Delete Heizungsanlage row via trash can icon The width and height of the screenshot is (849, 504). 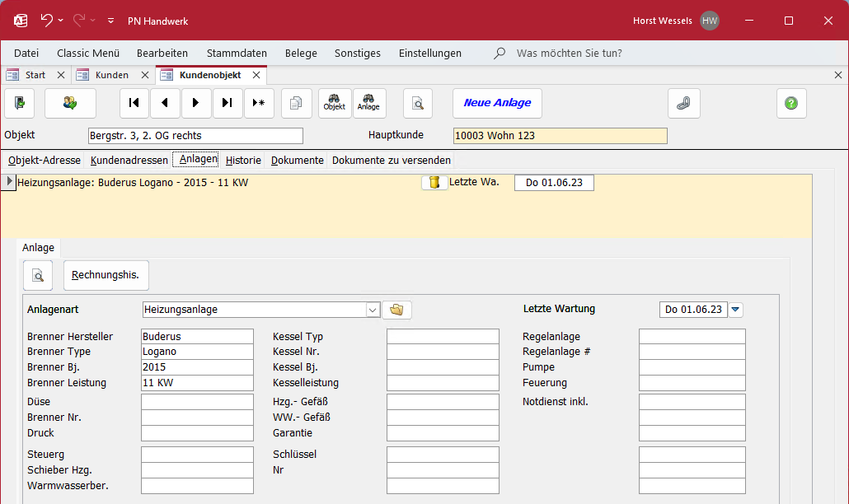(x=434, y=182)
